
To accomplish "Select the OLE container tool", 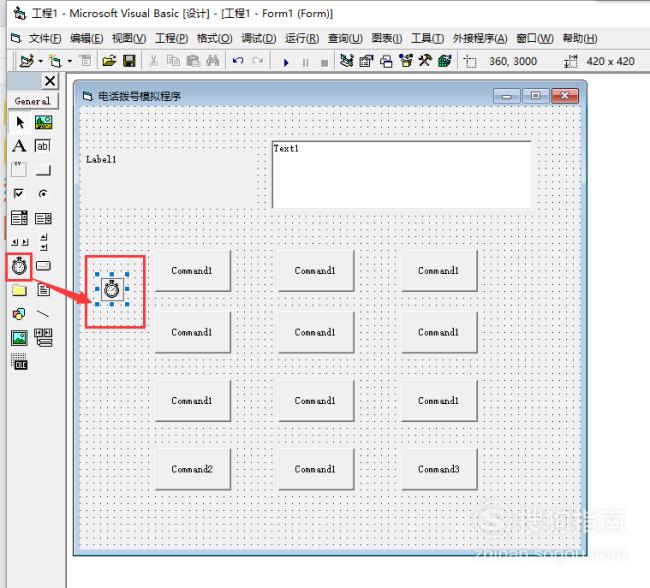I will pos(19,362).
